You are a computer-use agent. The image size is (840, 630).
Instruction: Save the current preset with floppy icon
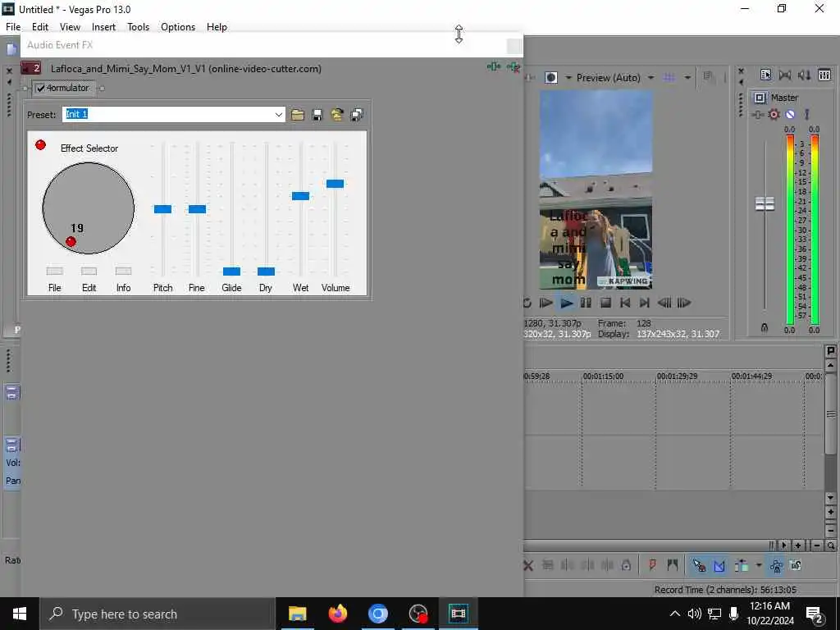coord(317,115)
